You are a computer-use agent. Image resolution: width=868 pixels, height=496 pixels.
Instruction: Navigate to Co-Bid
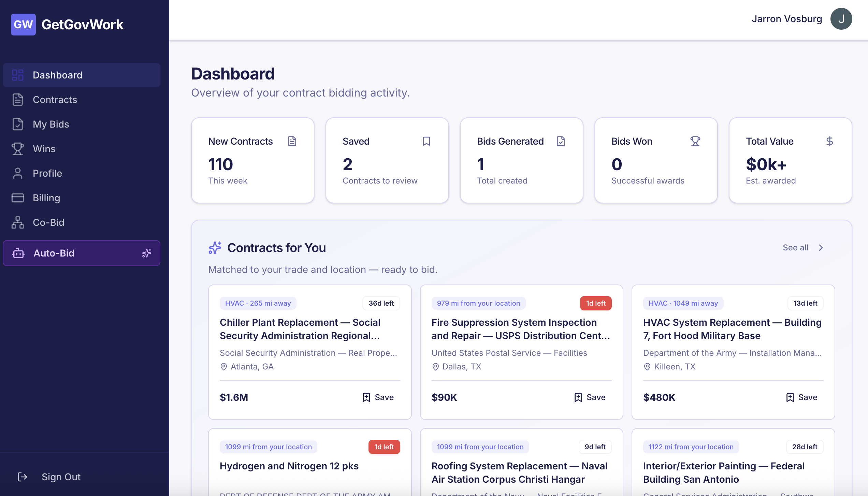coord(82,222)
